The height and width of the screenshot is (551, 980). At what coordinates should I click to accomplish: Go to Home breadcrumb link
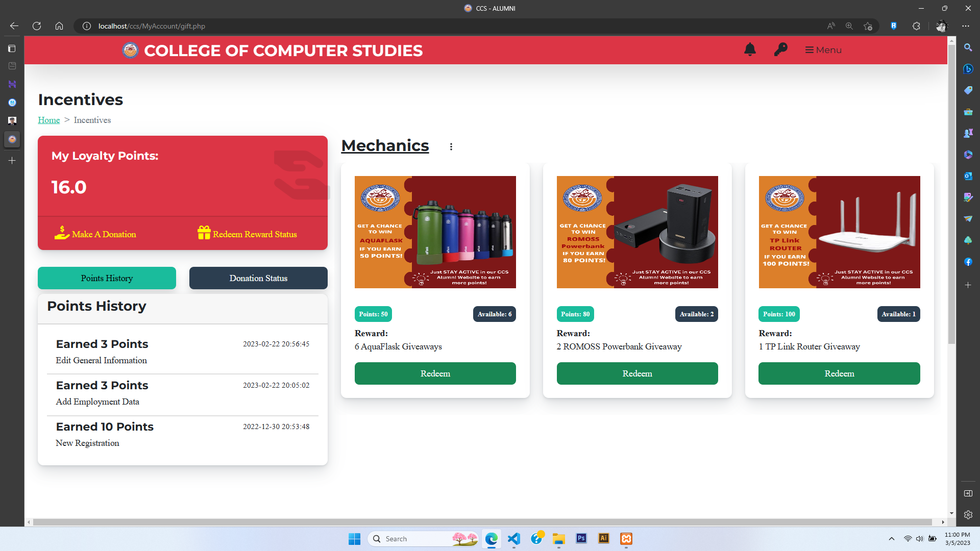click(x=49, y=120)
